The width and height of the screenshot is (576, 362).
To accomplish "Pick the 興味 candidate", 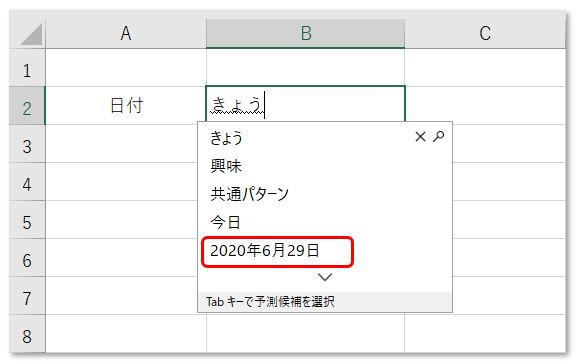I will pos(226,166).
